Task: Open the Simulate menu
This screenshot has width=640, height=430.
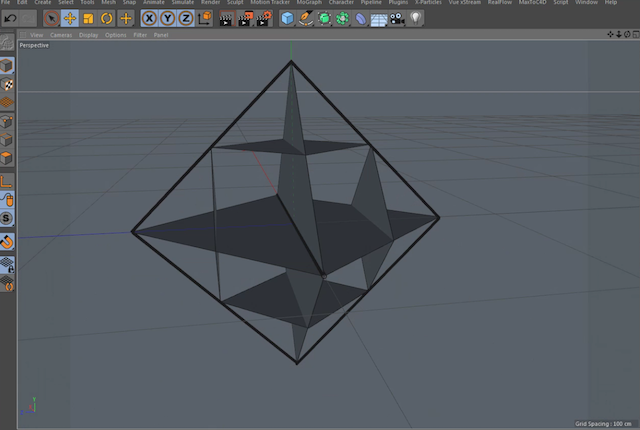Action: point(182,2)
